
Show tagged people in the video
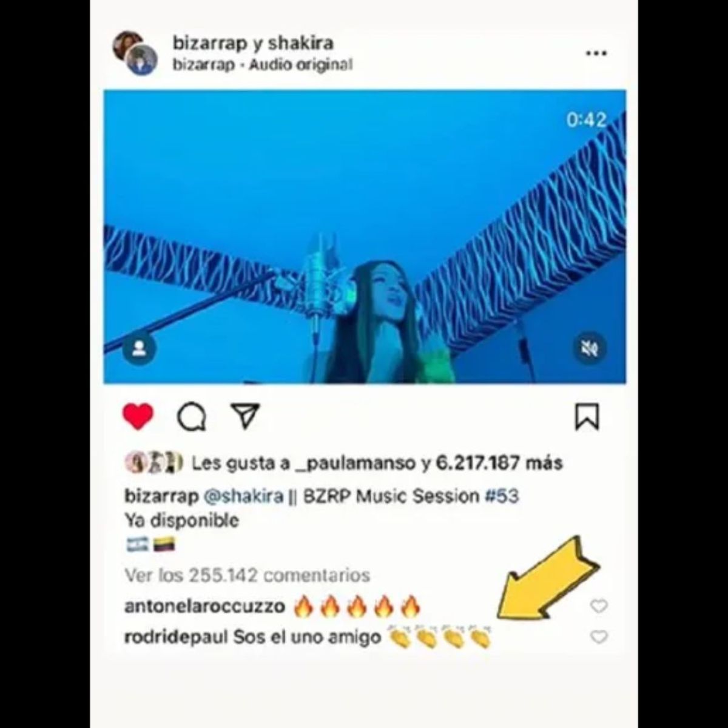pyautogui.click(x=140, y=348)
